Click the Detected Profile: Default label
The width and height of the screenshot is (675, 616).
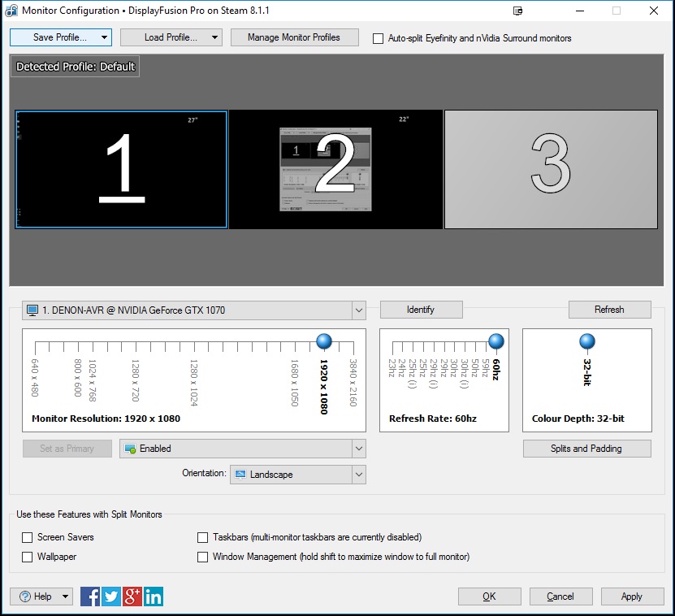coord(76,67)
